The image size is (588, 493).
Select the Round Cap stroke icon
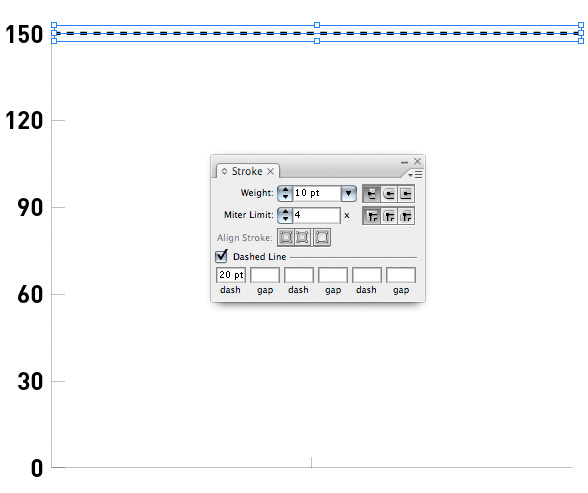[x=389, y=194]
